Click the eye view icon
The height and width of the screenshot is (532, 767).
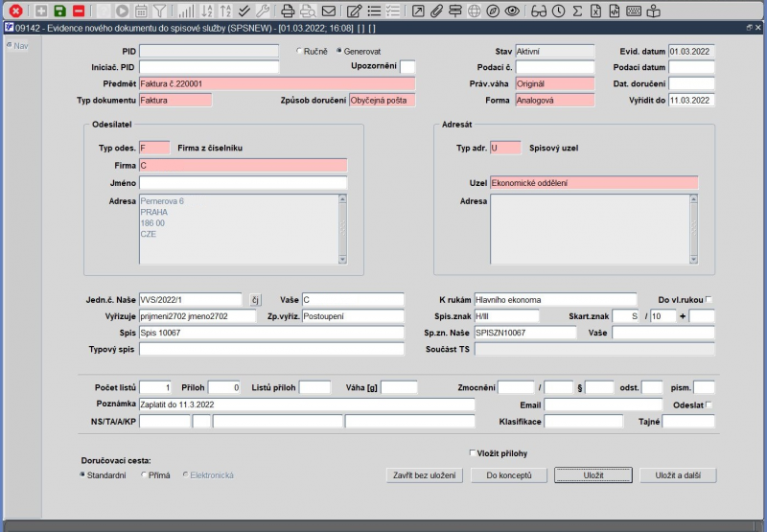(512, 11)
